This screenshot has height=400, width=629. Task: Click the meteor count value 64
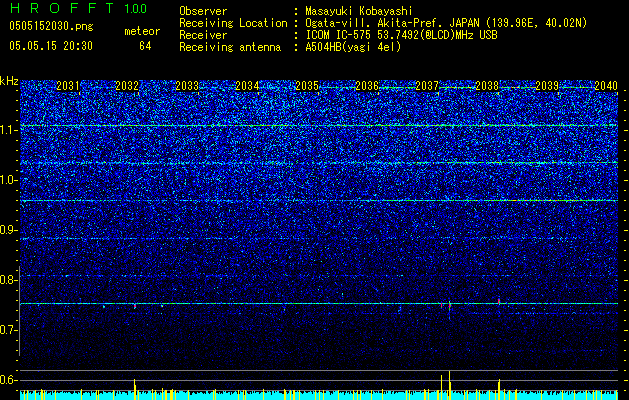tap(145, 46)
